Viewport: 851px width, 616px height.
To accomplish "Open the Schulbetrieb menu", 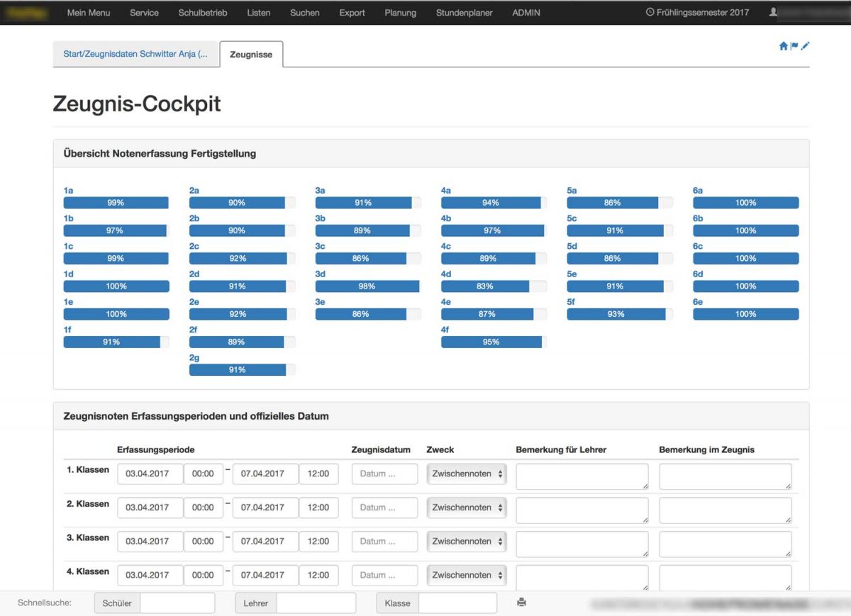I will [x=203, y=13].
